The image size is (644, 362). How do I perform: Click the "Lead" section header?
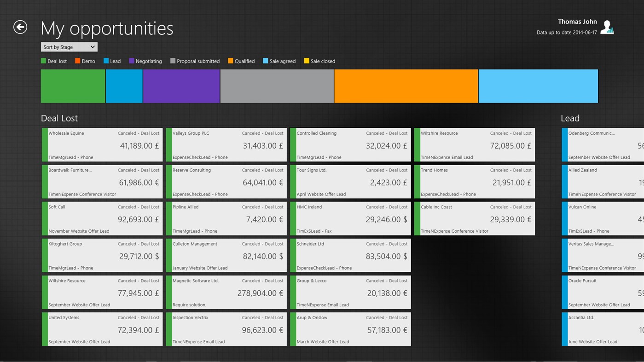570,118
